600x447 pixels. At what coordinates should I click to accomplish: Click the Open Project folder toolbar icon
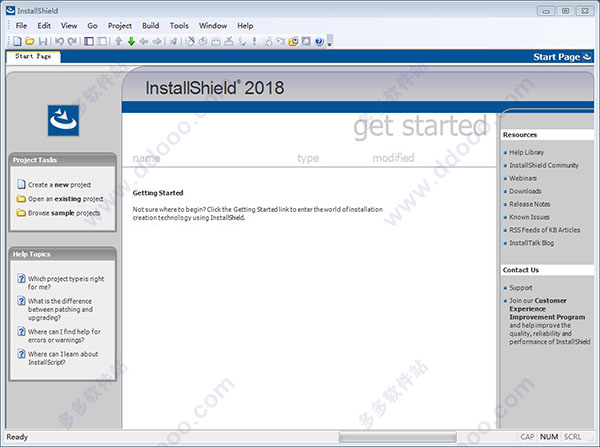[x=30, y=41]
